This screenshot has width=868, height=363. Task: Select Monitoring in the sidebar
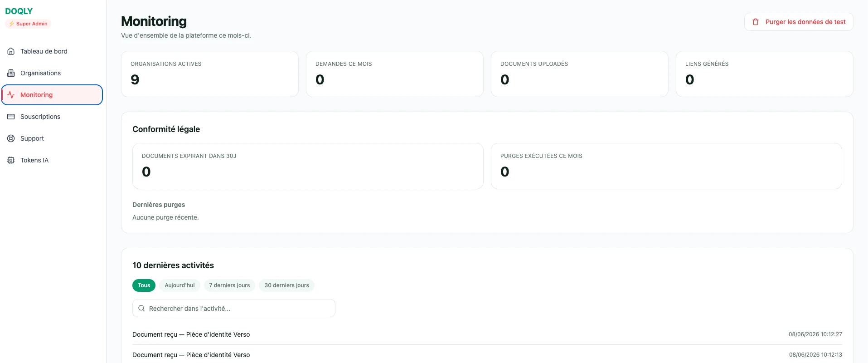click(x=52, y=95)
